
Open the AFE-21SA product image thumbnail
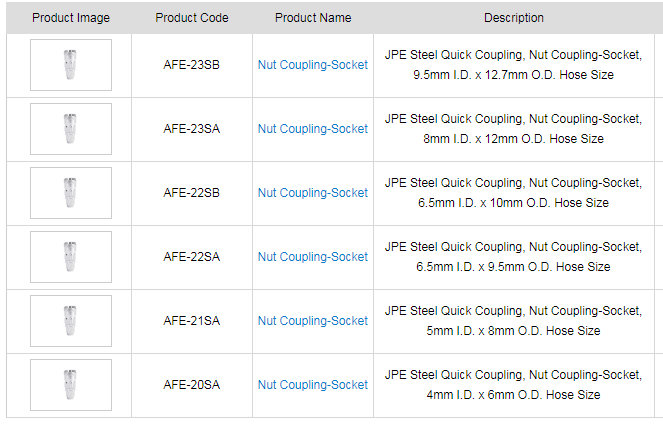(x=70, y=321)
